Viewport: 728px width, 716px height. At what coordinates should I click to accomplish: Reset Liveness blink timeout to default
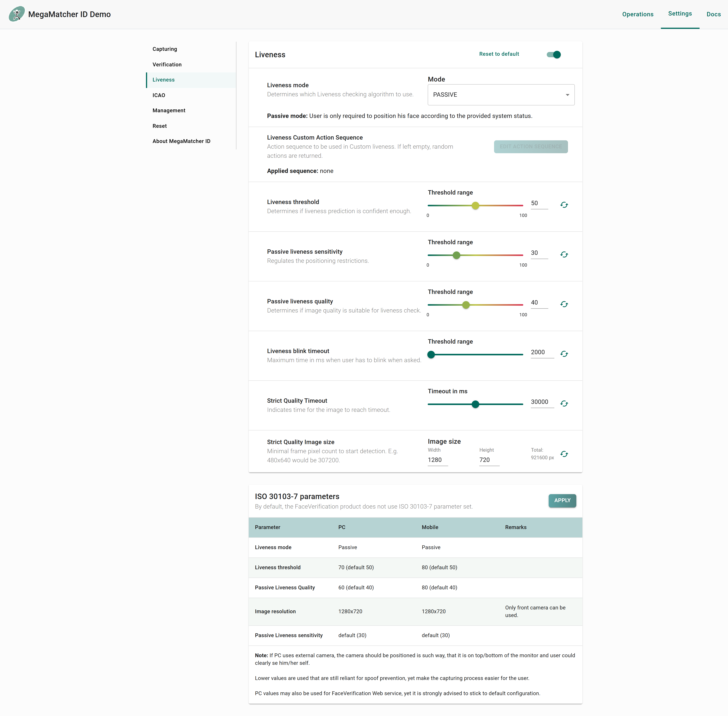[x=564, y=354]
